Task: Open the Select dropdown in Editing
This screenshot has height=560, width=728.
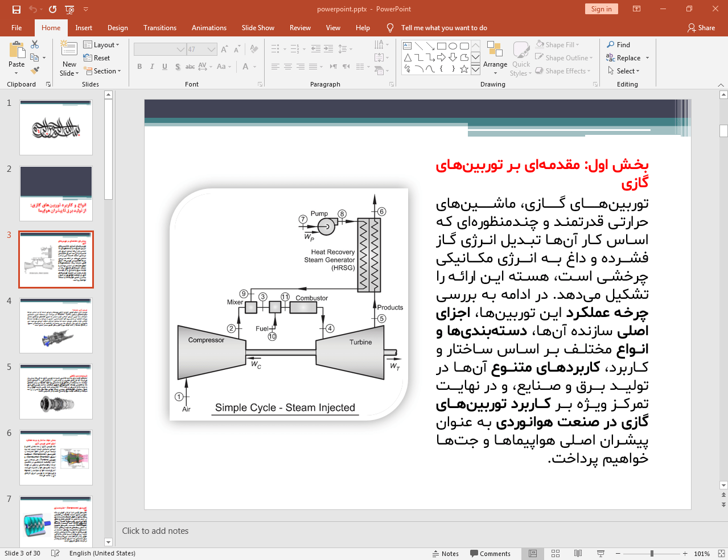Action: (x=624, y=71)
